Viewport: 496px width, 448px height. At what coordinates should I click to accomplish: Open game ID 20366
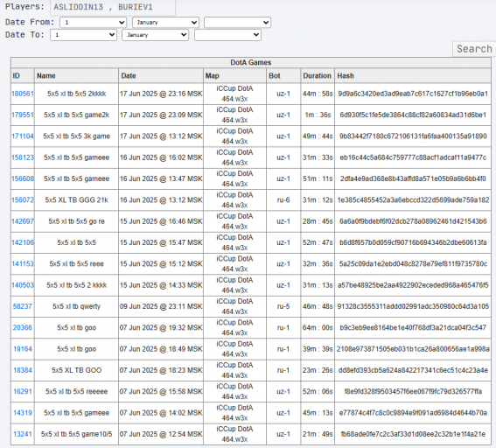tap(23, 327)
